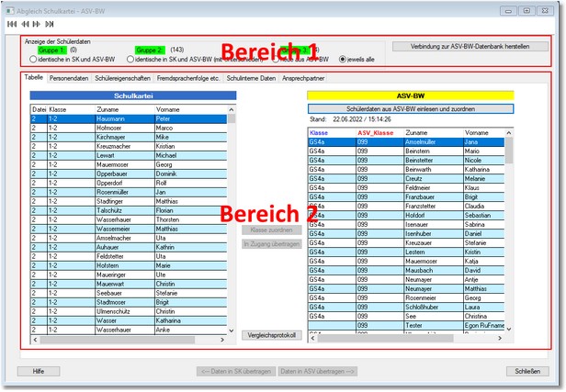The width and height of the screenshot is (566, 392).
Task: Open the Schulinterne Daten tab
Action: (251, 78)
